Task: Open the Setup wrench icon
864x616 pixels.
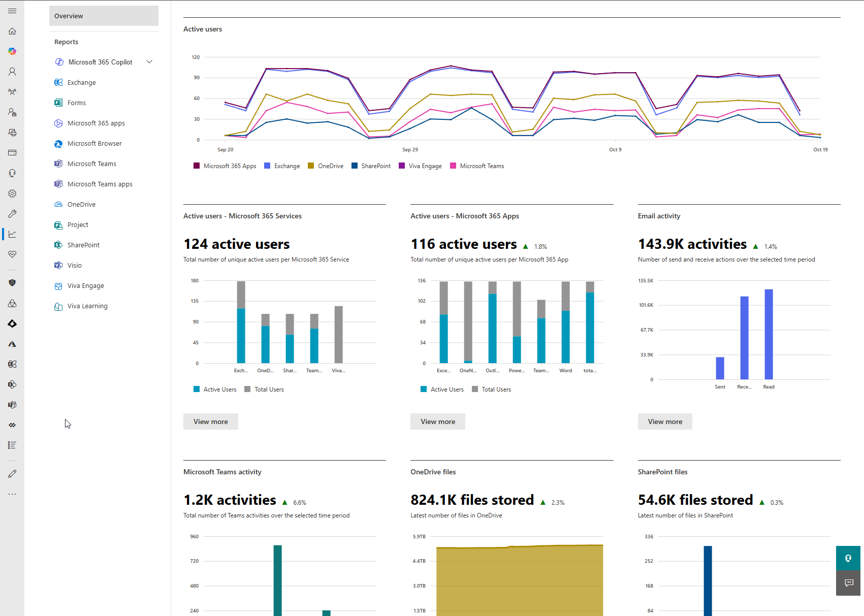Action: point(12,213)
